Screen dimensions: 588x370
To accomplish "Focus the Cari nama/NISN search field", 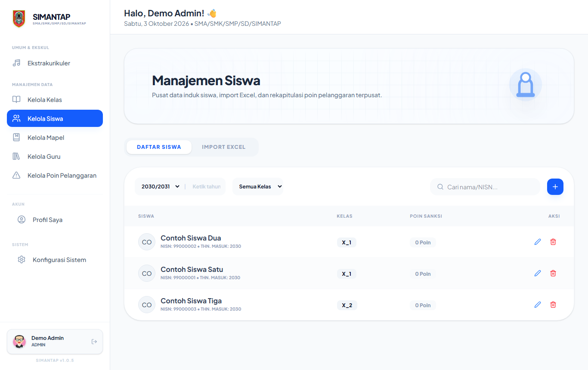I will pos(485,187).
